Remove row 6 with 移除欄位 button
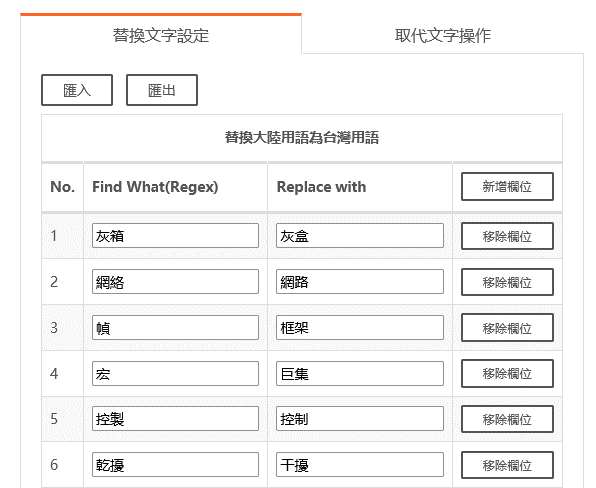The height and width of the screenshot is (488, 596). tap(507, 465)
